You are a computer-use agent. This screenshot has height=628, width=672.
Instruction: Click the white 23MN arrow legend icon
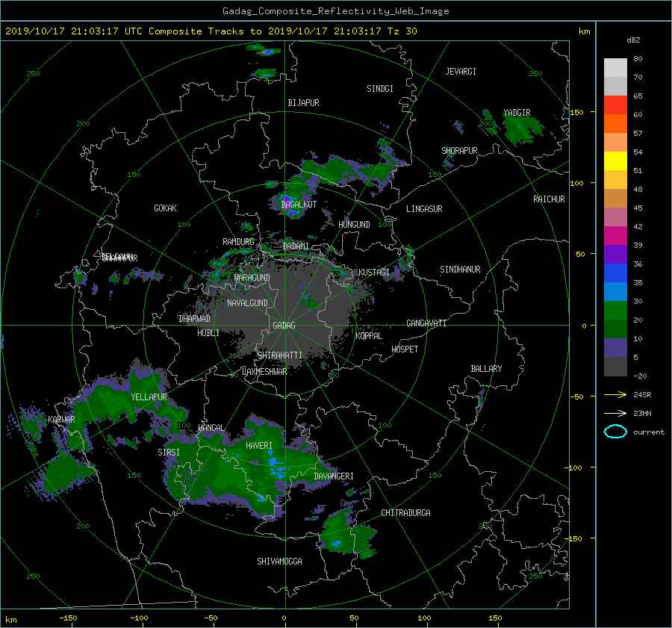pyautogui.click(x=615, y=413)
